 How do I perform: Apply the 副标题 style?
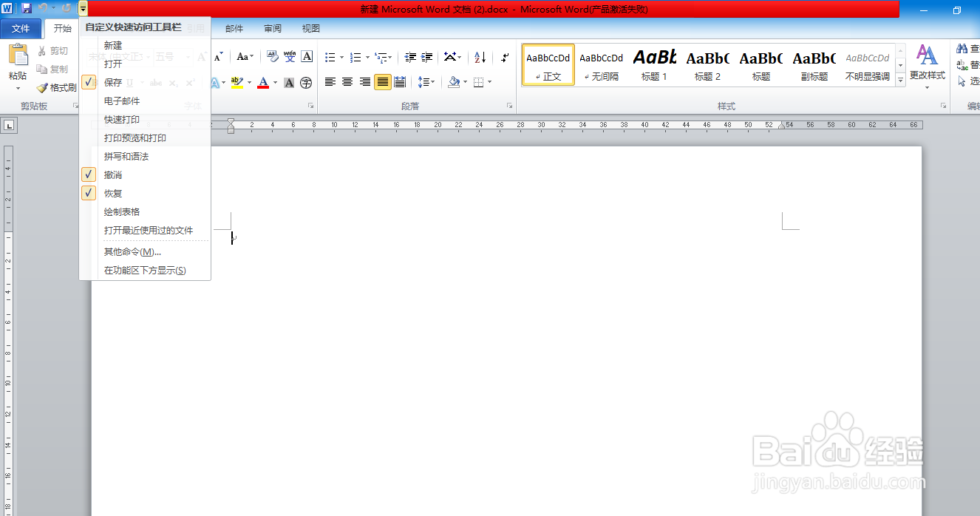pyautogui.click(x=814, y=65)
